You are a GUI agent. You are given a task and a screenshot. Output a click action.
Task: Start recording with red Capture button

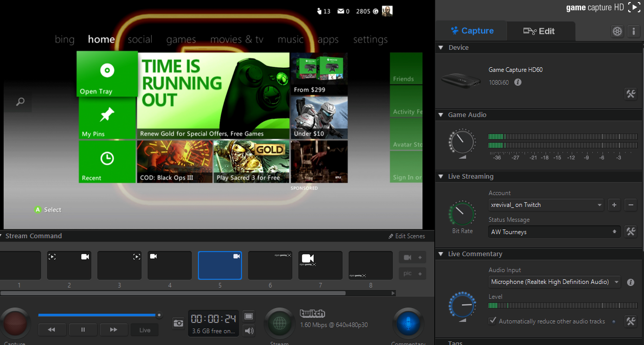coord(15,323)
